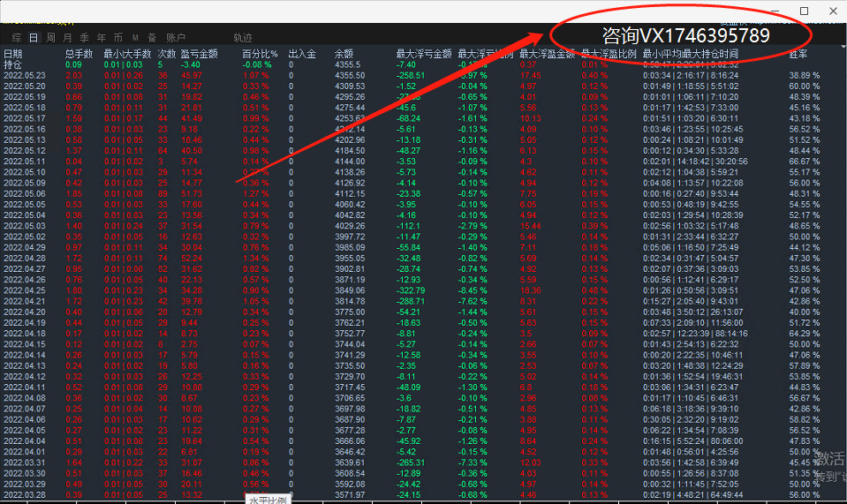The height and width of the screenshot is (504, 847).
Task: Open the 账户 account tab
Action: click(x=176, y=38)
